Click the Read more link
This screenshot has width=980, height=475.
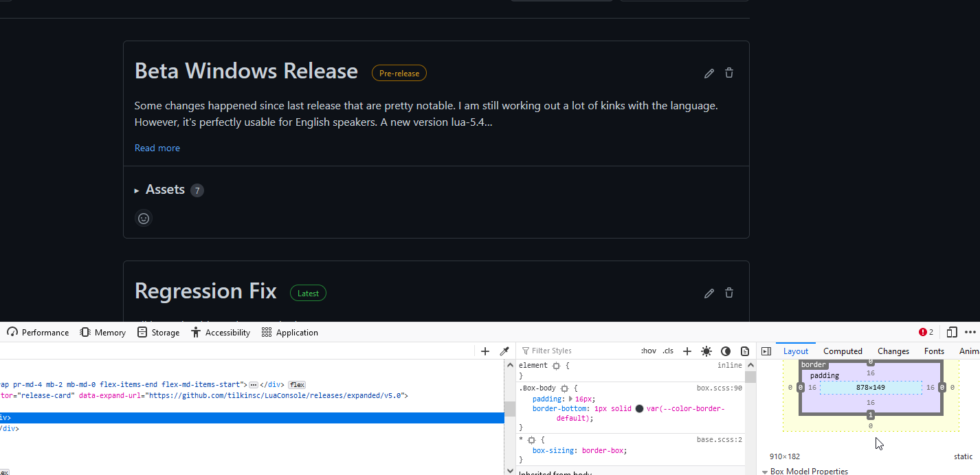click(157, 148)
